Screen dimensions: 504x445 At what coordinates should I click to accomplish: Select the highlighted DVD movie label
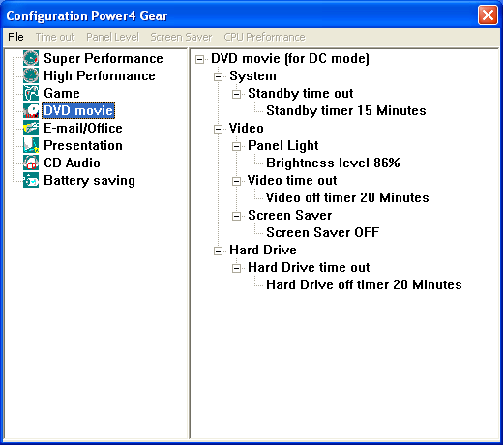pyautogui.click(x=78, y=110)
